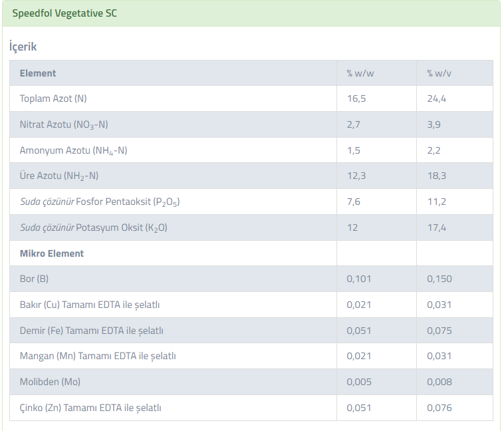Click the 0,051 value for Demir
Viewport: 504px width, 431px height.
click(358, 331)
